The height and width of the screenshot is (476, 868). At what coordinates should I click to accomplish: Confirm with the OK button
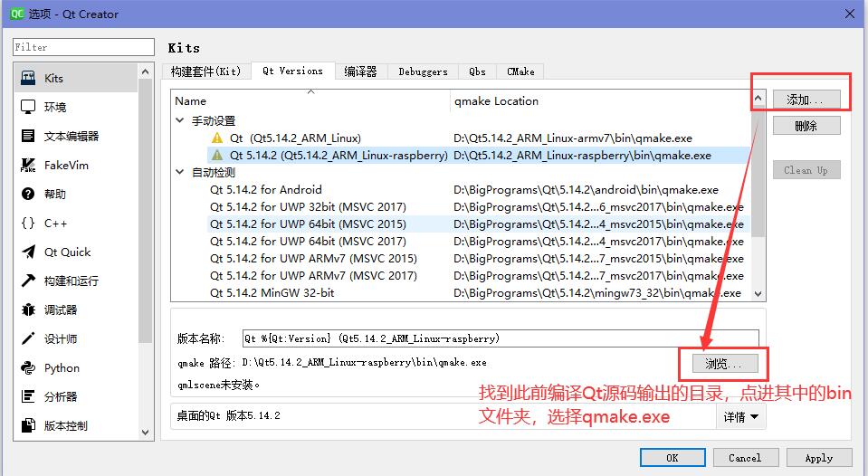point(672,458)
